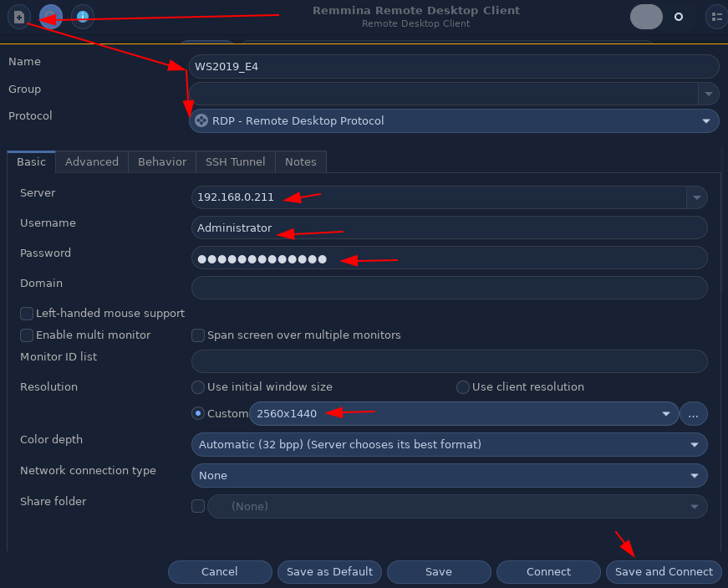Open the Behavior tab
The image size is (728, 588).
pyautogui.click(x=162, y=161)
